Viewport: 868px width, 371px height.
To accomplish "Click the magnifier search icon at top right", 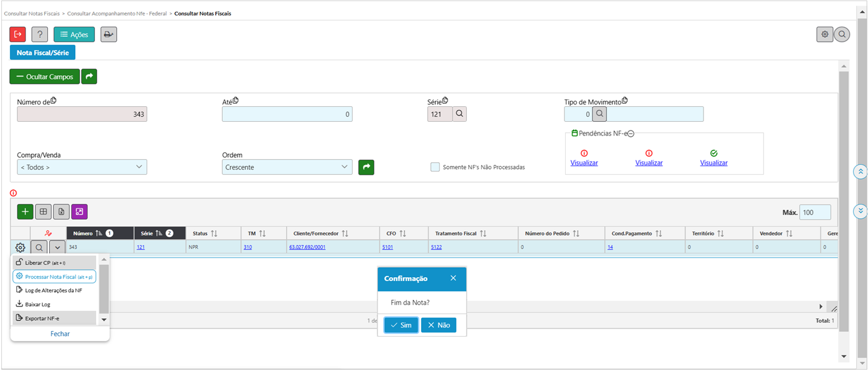I will [x=842, y=35].
